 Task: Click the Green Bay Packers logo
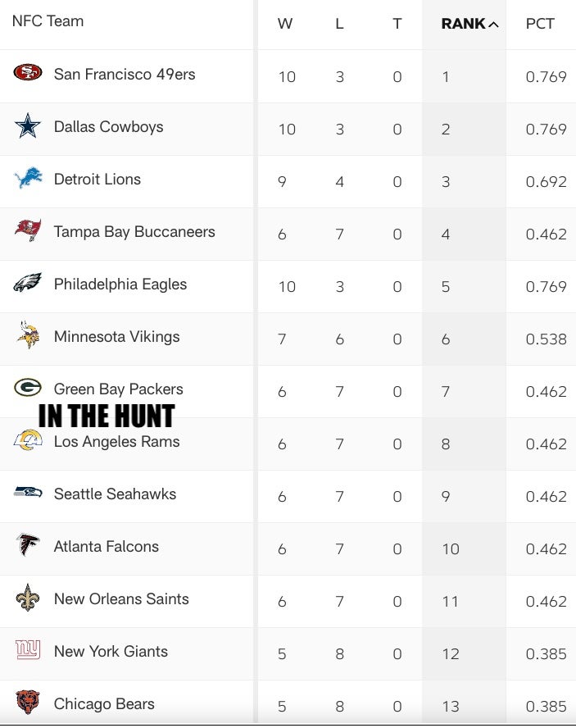[28, 388]
